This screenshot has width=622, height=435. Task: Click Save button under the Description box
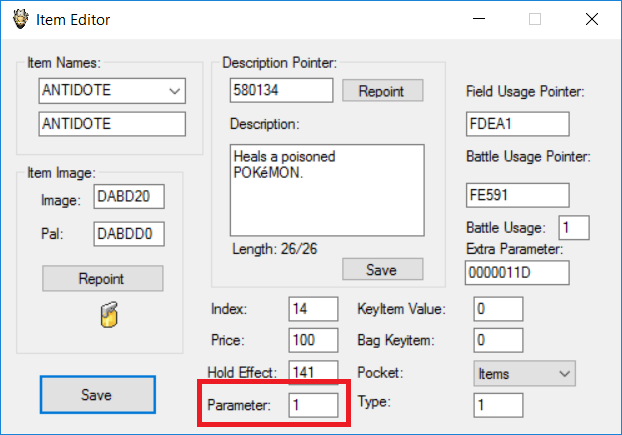[383, 270]
